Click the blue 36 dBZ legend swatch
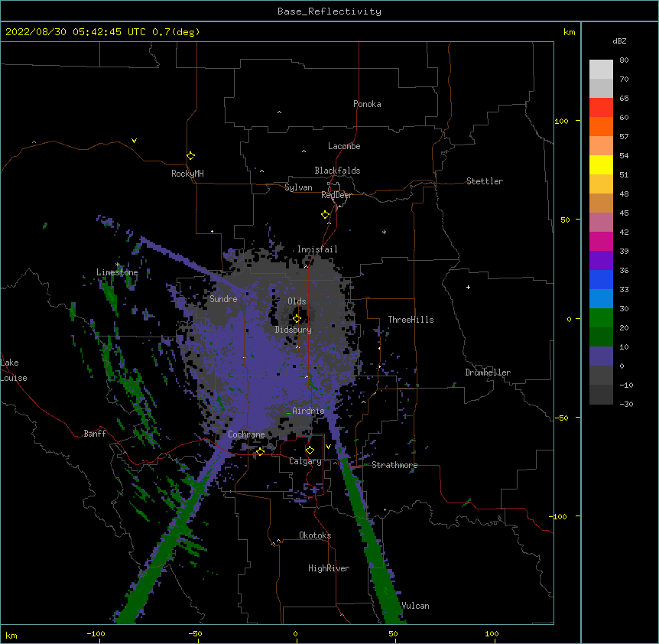The width and height of the screenshot is (659, 644). pyautogui.click(x=601, y=279)
